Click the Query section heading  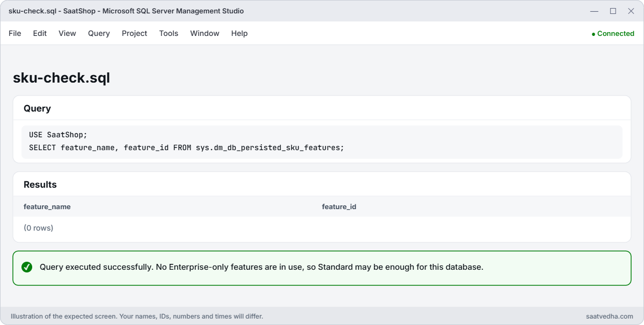coord(37,108)
